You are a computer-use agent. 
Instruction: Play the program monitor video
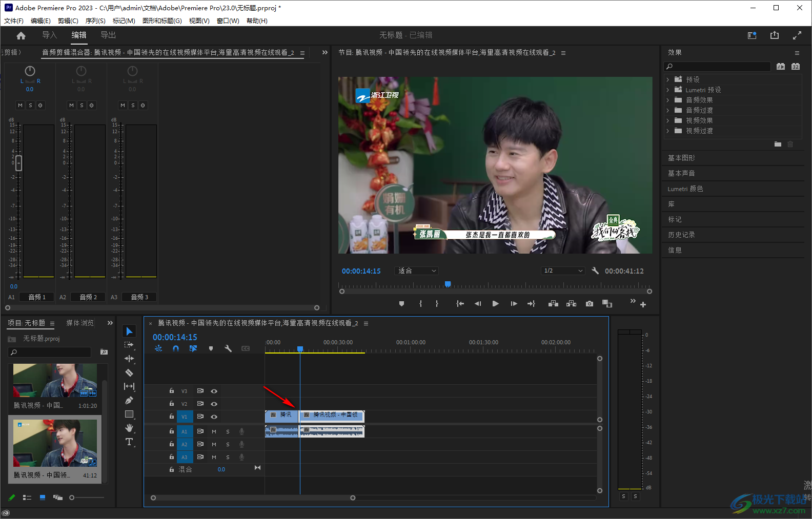(495, 304)
